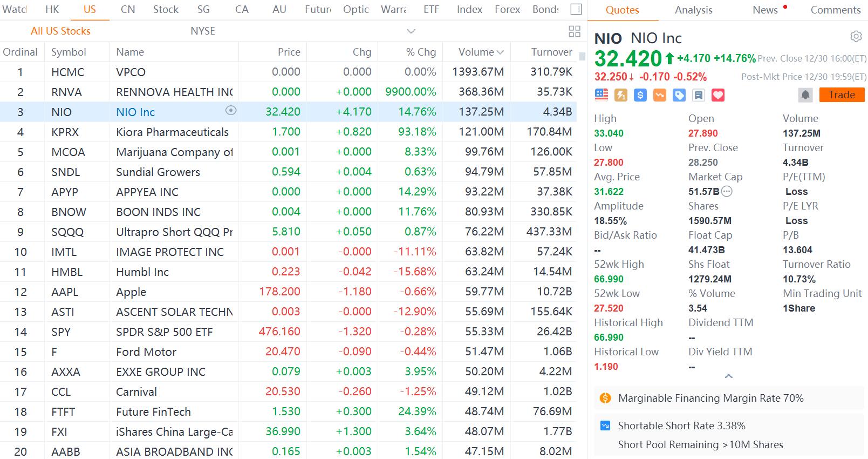This screenshot has height=459, width=868.
Task: Click the Marginable Financing Margin Rate 70% text
Action: [x=711, y=398]
